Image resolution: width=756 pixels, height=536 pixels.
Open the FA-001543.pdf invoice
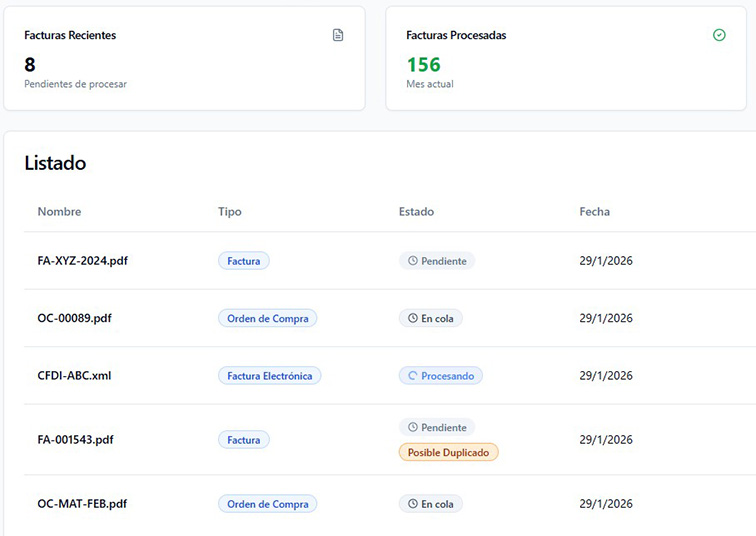click(x=75, y=440)
